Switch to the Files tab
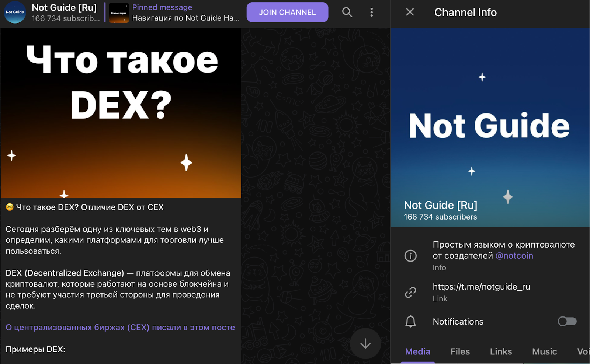 click(x=459, y=351)
